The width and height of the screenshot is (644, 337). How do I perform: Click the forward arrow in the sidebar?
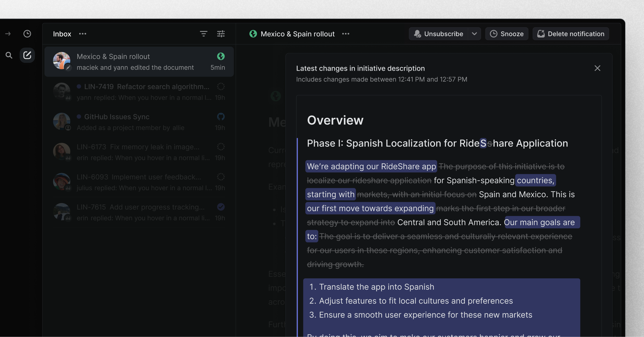[x=8, y=34]
